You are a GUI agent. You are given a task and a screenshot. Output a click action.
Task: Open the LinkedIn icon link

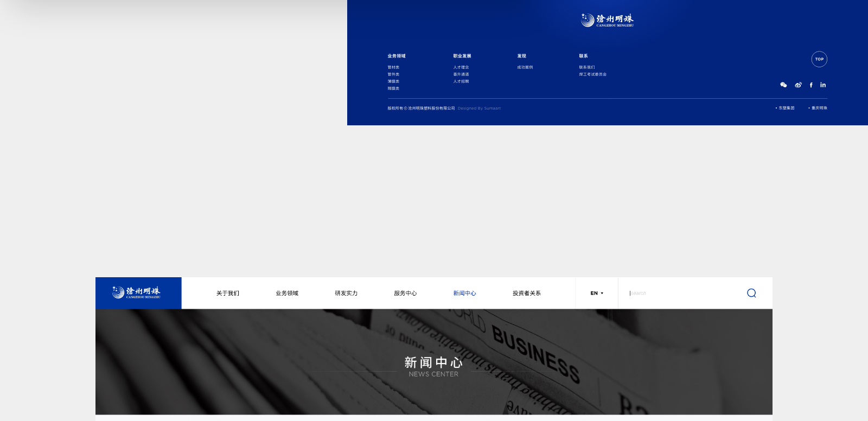pyautogui.click(x=823, y=85)
